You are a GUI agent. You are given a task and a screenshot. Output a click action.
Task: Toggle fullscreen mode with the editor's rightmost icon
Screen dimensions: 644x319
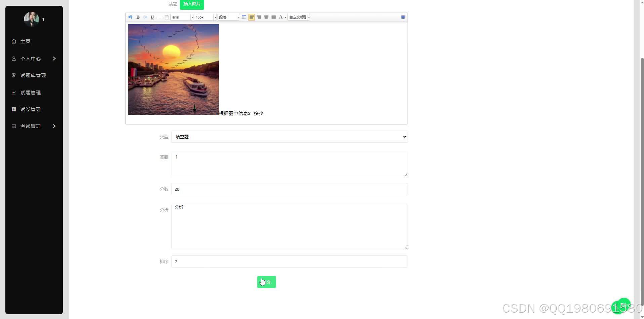[403, 17]
